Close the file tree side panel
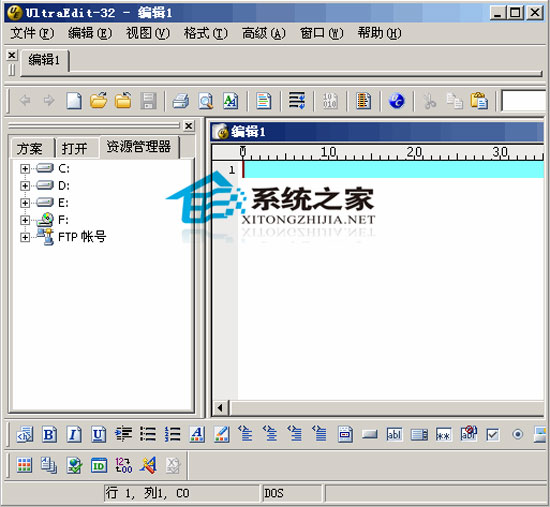 point(189,126)
